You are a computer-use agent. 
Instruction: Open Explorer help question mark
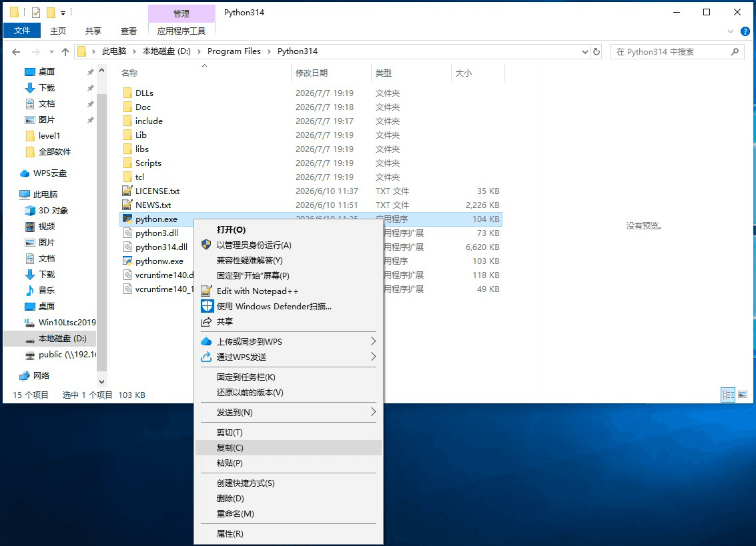pyautogui.click(x=745, y=31)
